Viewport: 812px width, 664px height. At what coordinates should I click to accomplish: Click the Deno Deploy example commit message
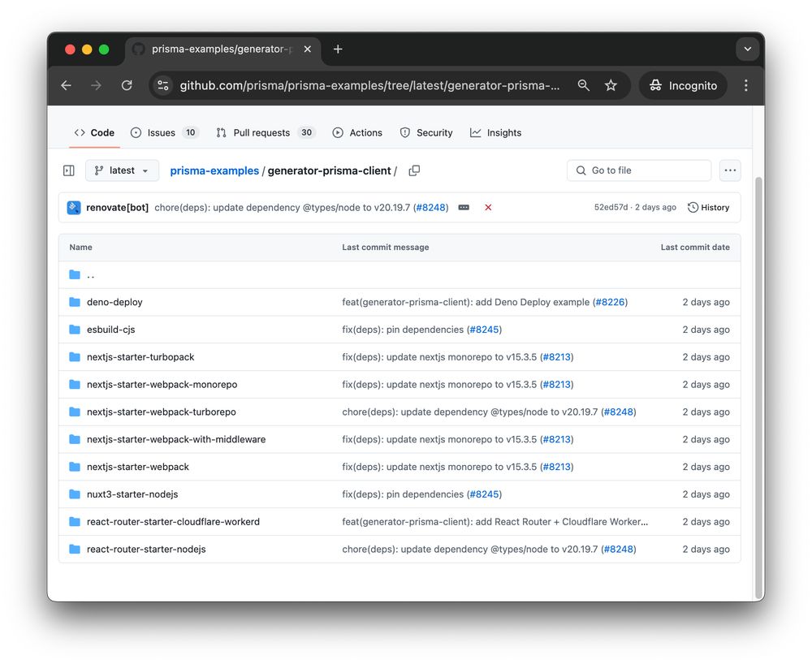465,302
